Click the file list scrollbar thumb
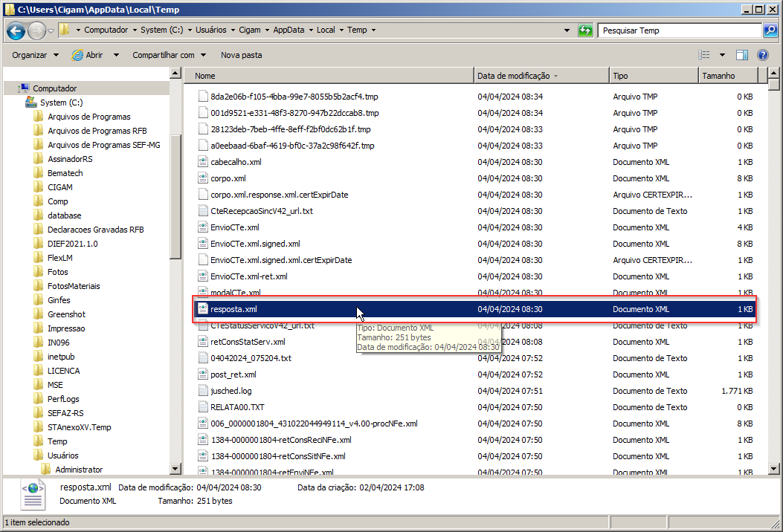Screen dimensions: 783x532 (x=773, y=85)
